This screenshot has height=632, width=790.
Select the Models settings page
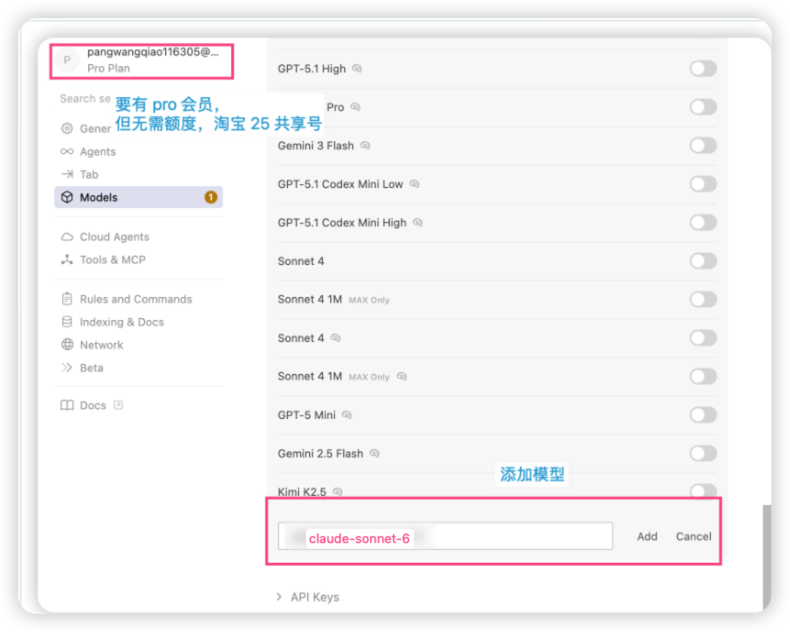(x=139, y=197)
